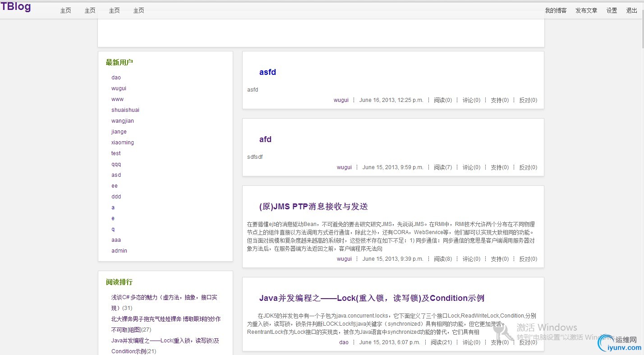Click the 阅读排行 section heading

(x=120, y=282)
